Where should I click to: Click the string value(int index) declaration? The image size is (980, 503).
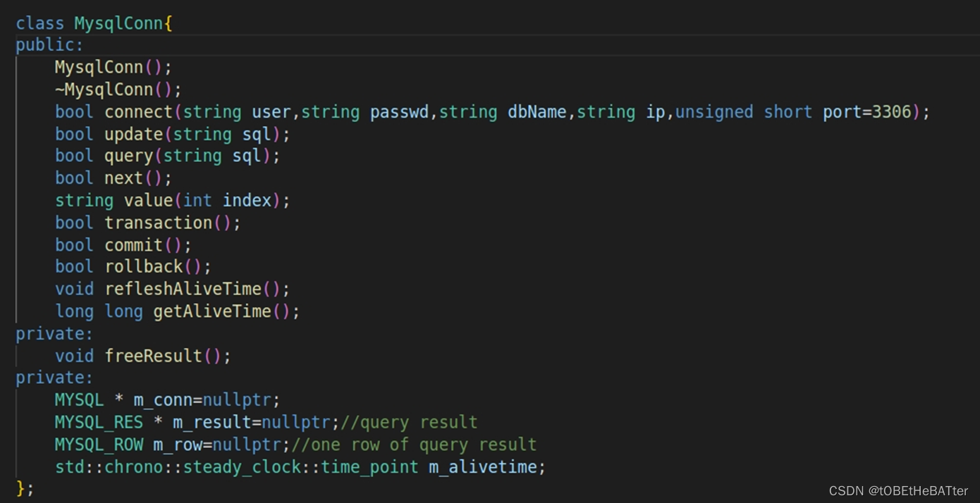(173, 200)
